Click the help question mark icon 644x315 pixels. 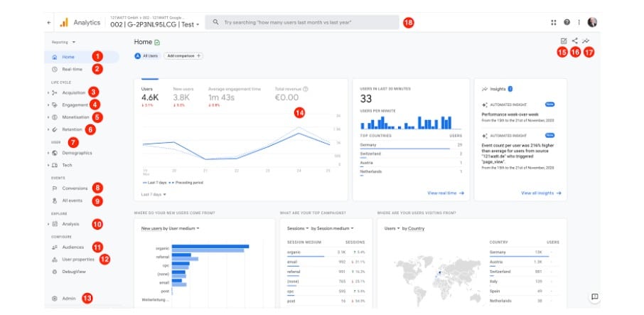coord(567,23)
